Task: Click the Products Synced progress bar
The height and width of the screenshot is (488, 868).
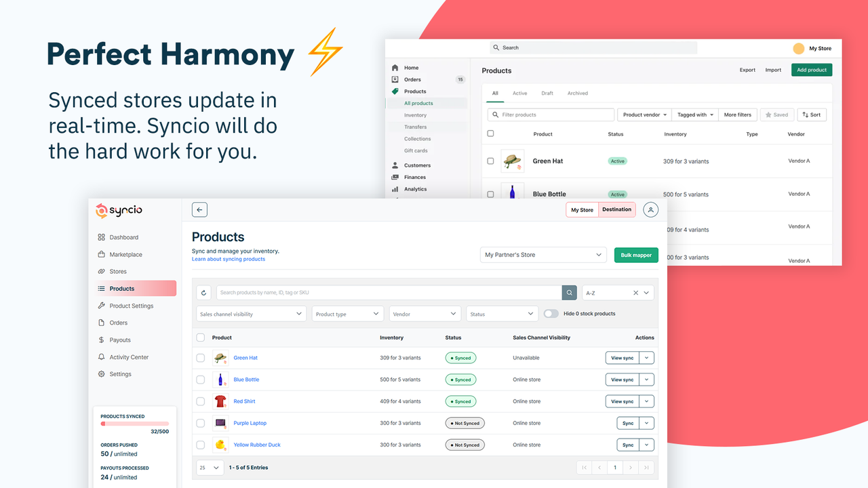Action: coord(135,424)
